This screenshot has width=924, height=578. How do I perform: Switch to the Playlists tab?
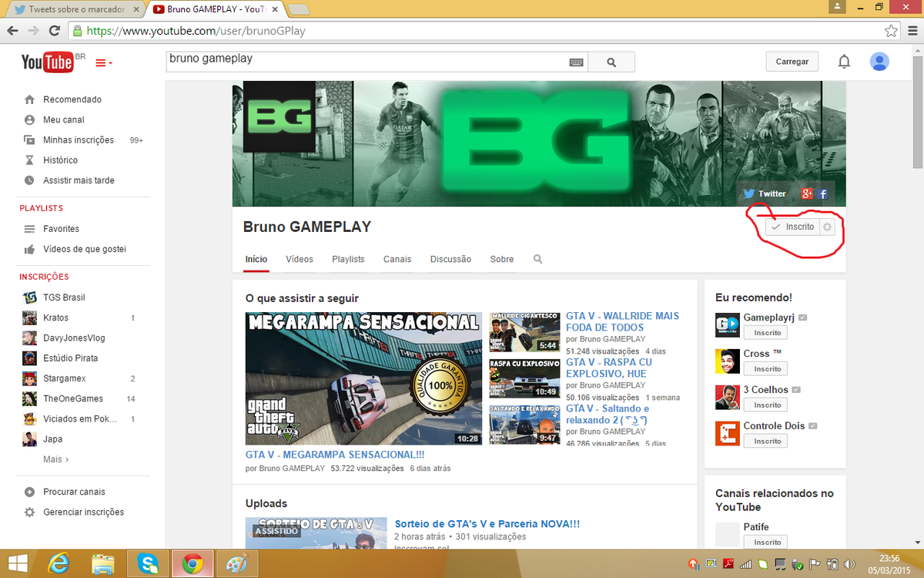[x=348, y=259]
